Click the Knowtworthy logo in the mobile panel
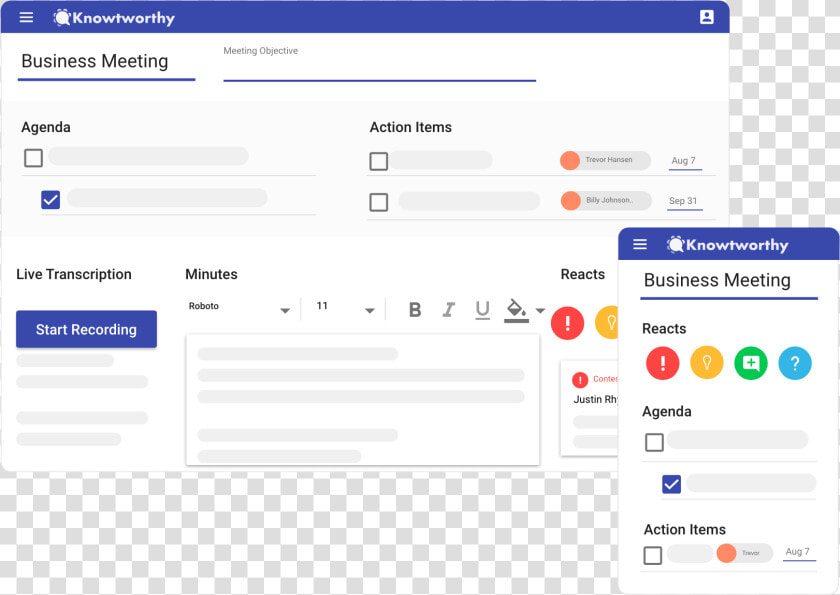 728,245
